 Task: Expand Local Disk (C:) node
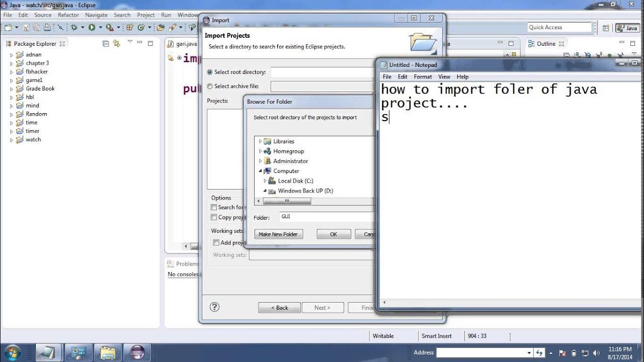pos(265,181)
